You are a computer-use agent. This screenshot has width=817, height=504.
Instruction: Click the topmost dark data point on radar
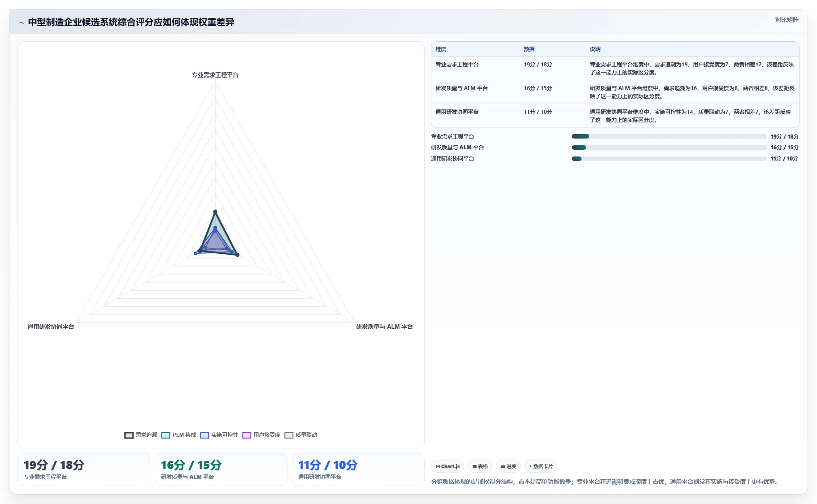[215, 212]
